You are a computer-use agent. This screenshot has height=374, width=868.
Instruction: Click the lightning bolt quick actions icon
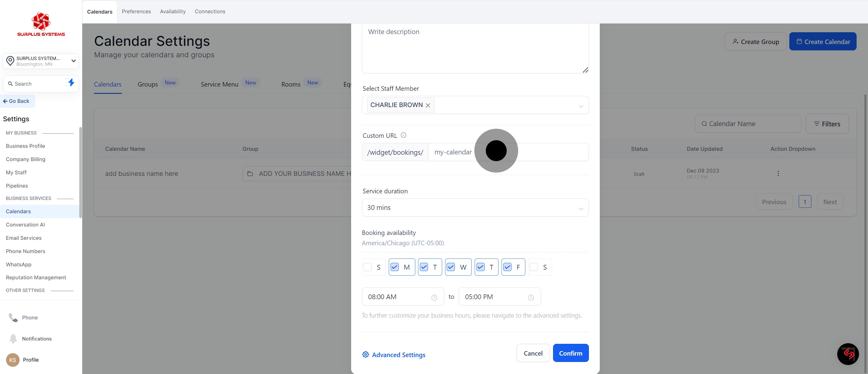tap(71, 83)
